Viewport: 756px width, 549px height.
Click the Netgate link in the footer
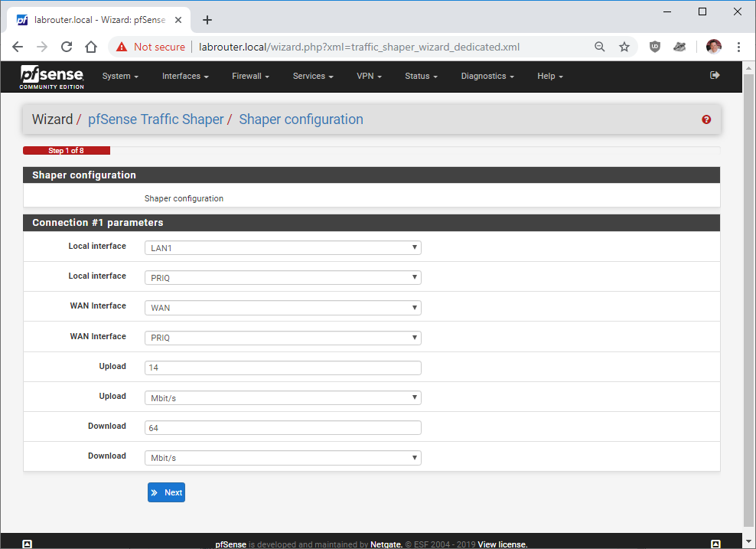386,544
